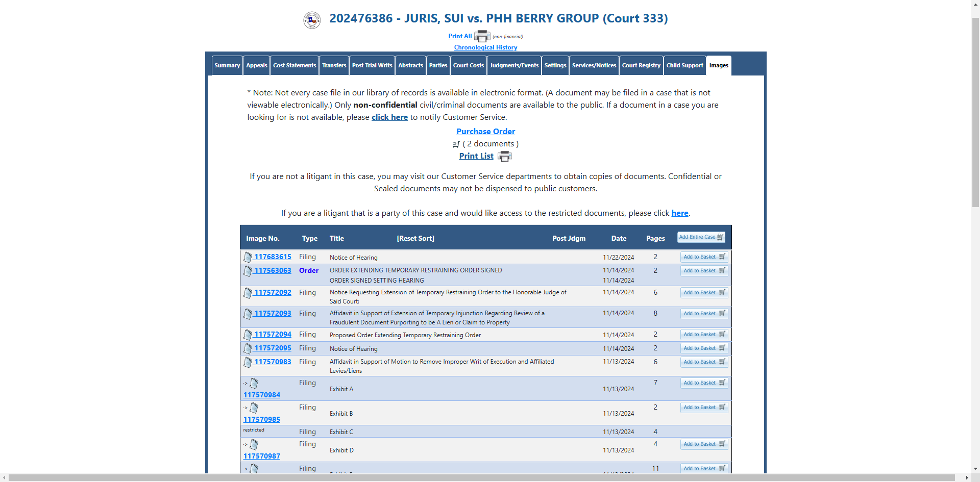Image resolution: width=980 pixels, height=482 pixels.
Task: Click the printer icon beside Print List
Action: 504,156
